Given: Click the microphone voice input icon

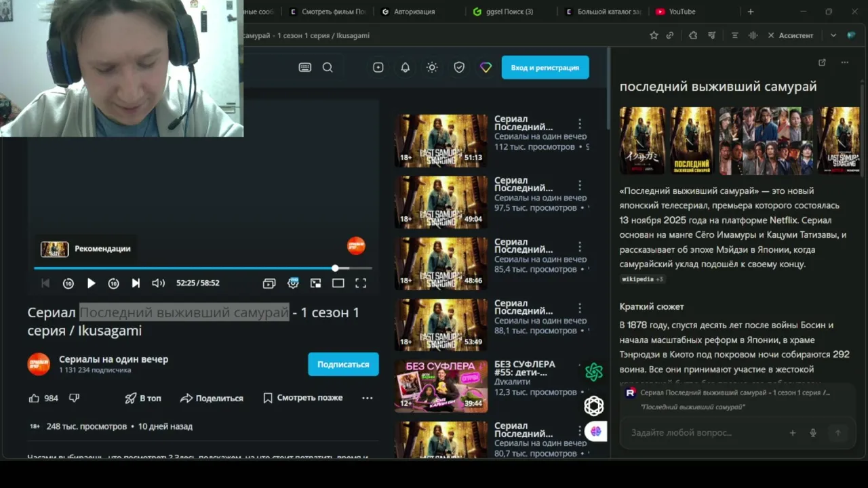Looking at the screenshot, I should pyautogui.click(x=813, y=432).
